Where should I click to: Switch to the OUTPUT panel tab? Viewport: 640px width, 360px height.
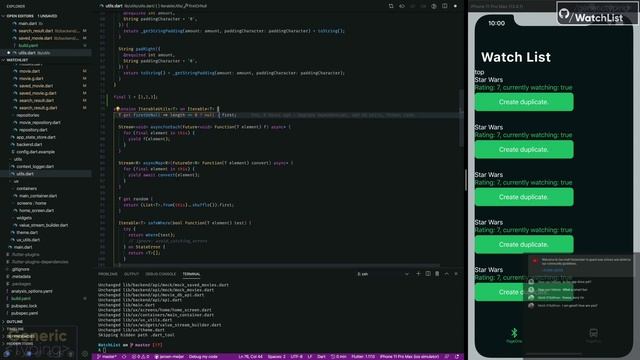[131, 274]
